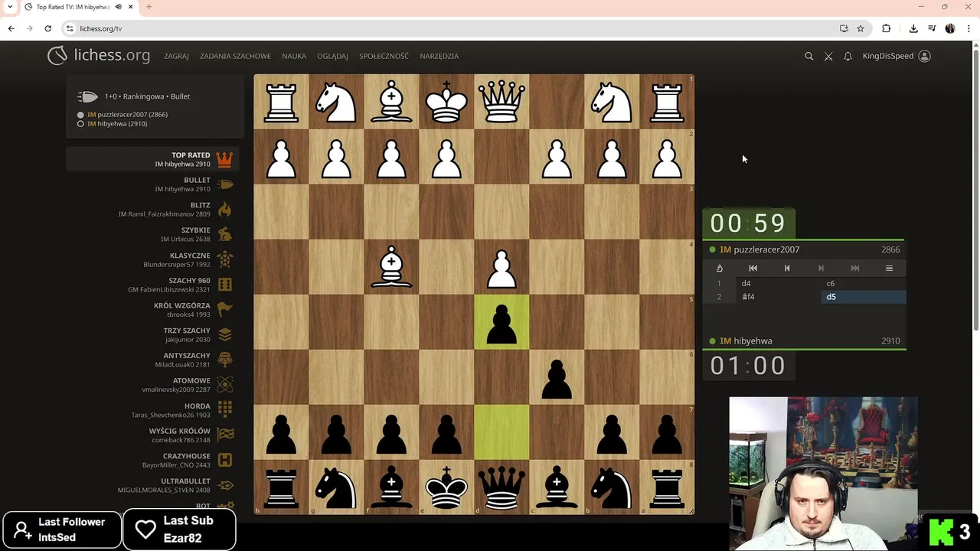Select the Antyszachy icon channel

(224, 360)
